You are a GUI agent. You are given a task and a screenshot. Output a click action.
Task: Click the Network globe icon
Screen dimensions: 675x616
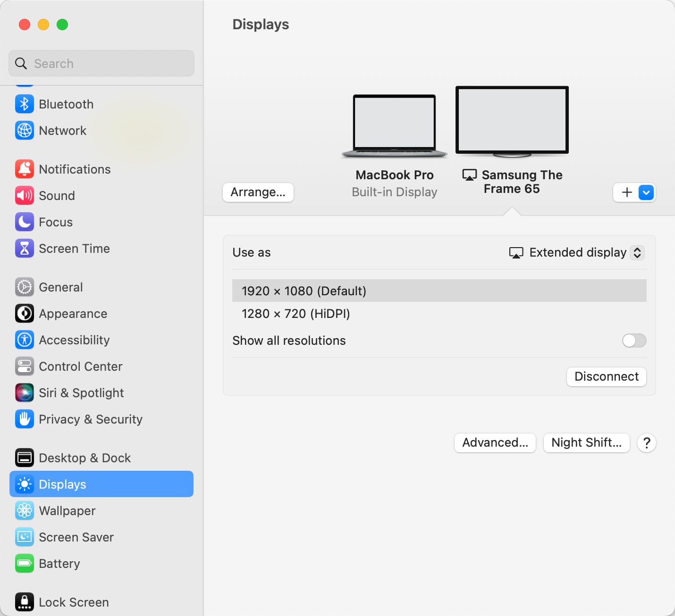(x=25, y=131)
